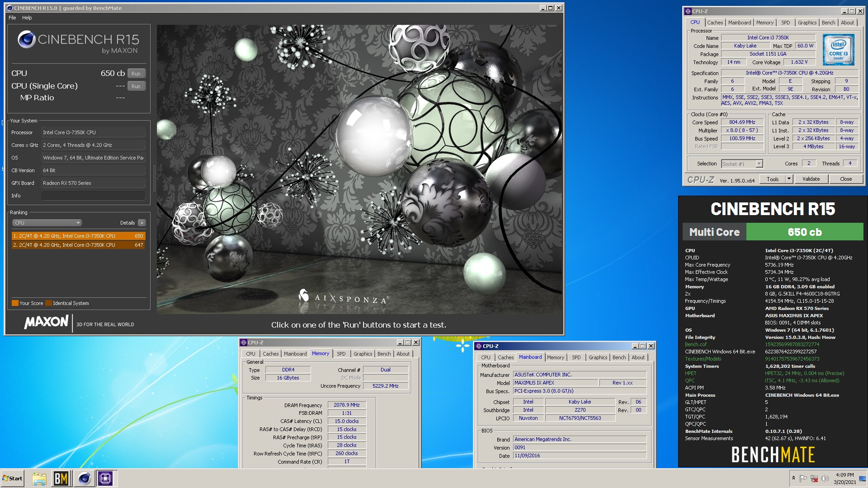The height and width of the screenshot is (488, 868).
Task: Click the network status tray icon
Action: [814, 479]
